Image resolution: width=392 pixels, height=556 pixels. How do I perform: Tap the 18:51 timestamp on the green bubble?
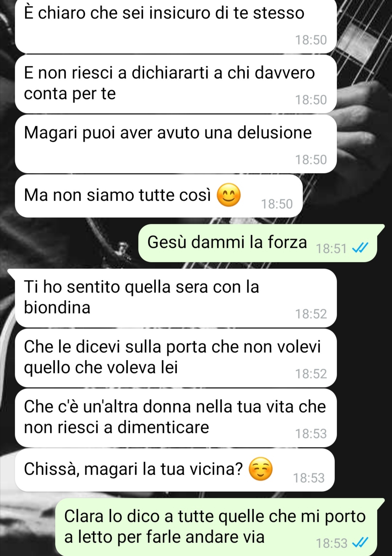tap(331, 249)
